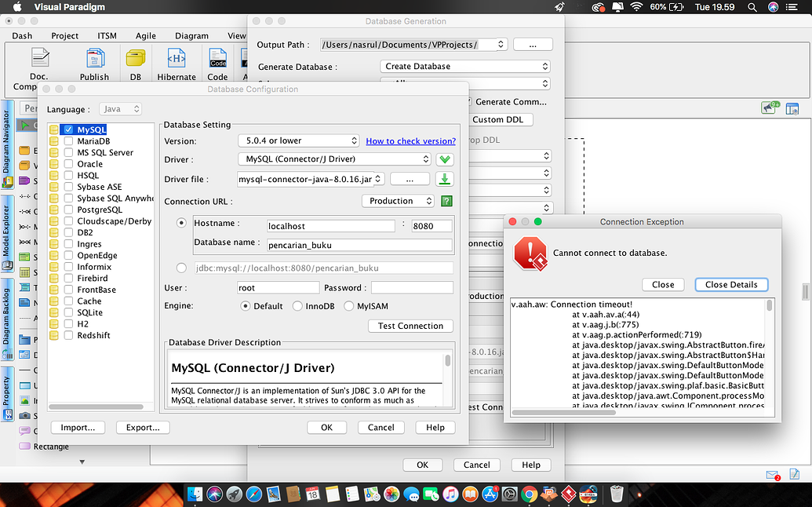Click the Wi-Fi menu bar icon

click(x=636, y=7)
